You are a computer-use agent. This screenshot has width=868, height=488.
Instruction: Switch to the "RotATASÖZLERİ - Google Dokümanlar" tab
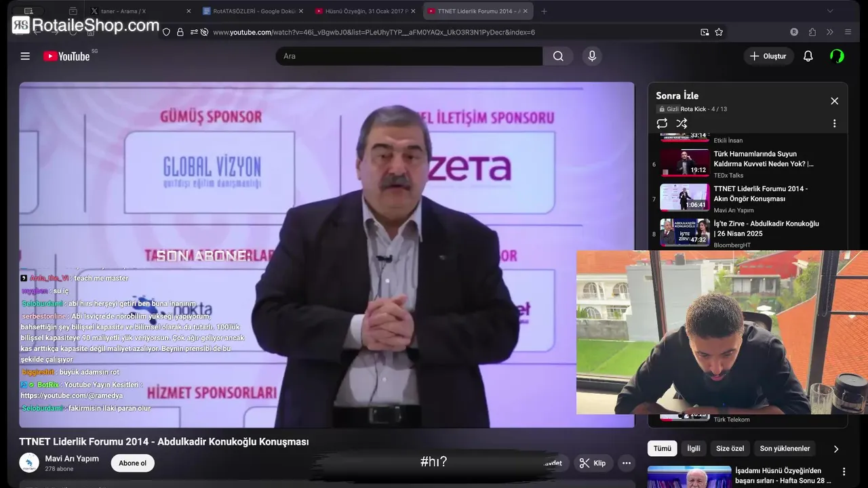tap(251, 12)
